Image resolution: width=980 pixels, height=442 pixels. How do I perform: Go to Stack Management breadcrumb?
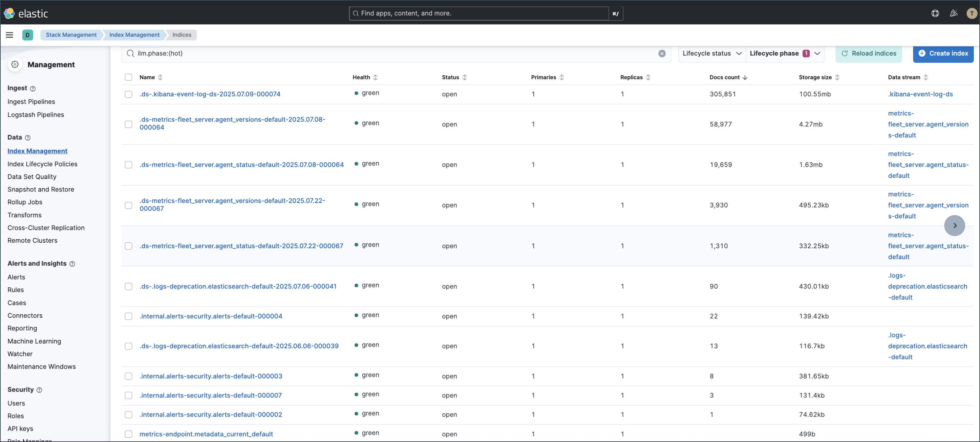[x=71, y=34]
